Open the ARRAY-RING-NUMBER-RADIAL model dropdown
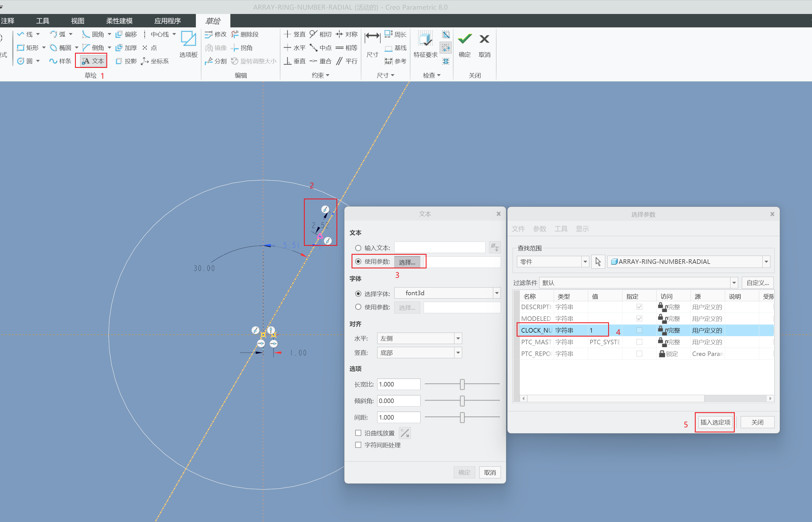812x522 pixels. (766, 262)
